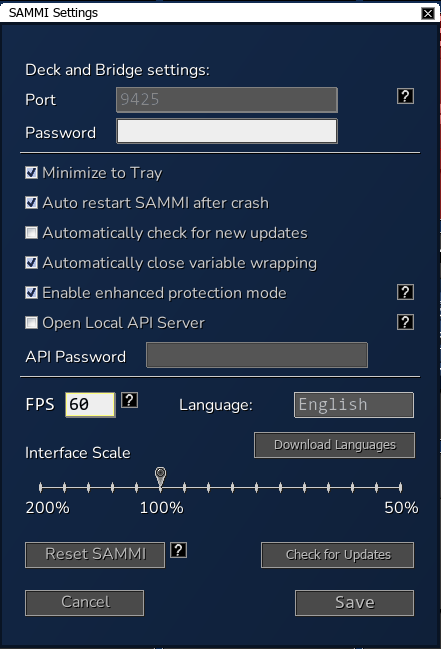The image size is (441, 649).
Task: Click the 'Deck and Bridge settings:' heading
Action: point(118,70)
